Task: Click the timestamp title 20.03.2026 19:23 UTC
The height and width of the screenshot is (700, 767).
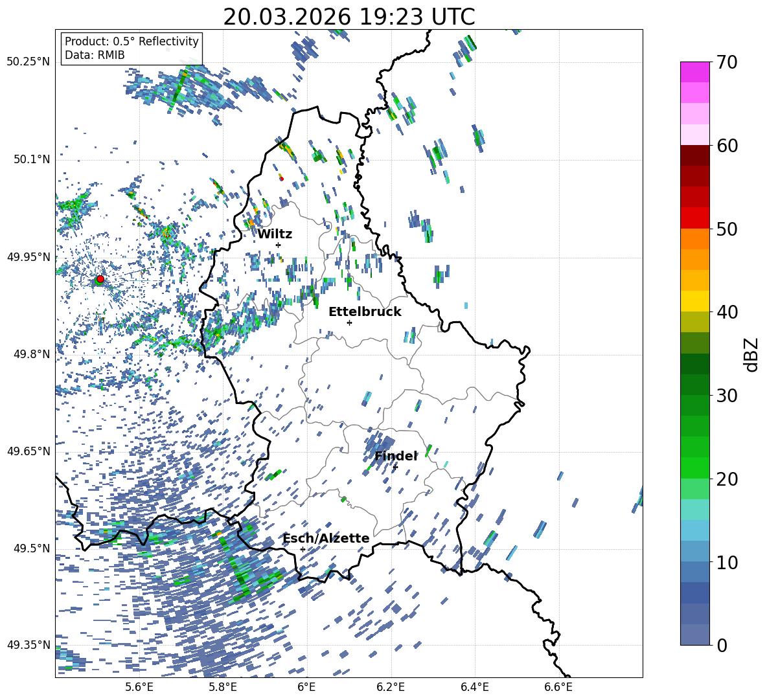Action: (x=349, y=17)
